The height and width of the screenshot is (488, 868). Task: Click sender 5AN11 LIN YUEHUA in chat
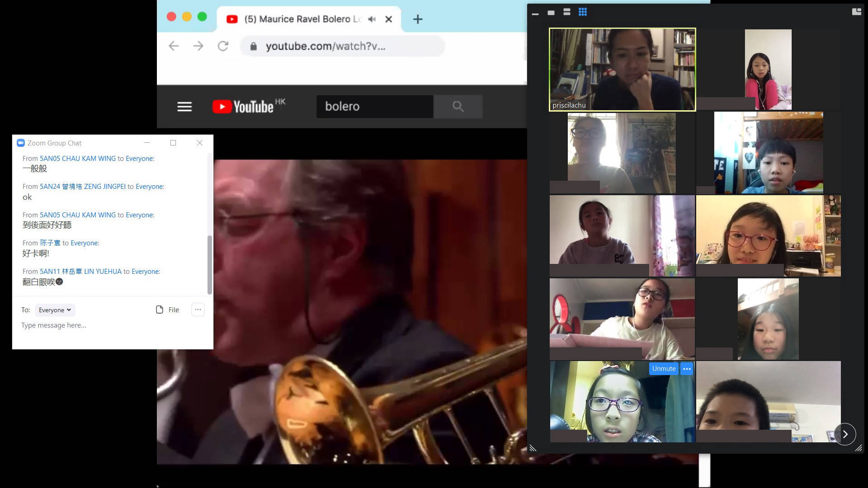(80, 272)
